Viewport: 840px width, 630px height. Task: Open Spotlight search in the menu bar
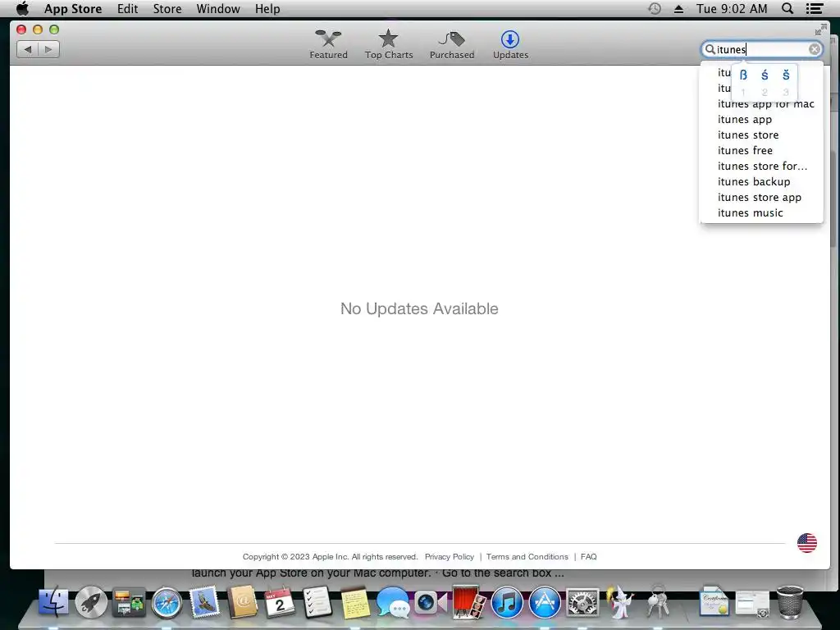787,8
